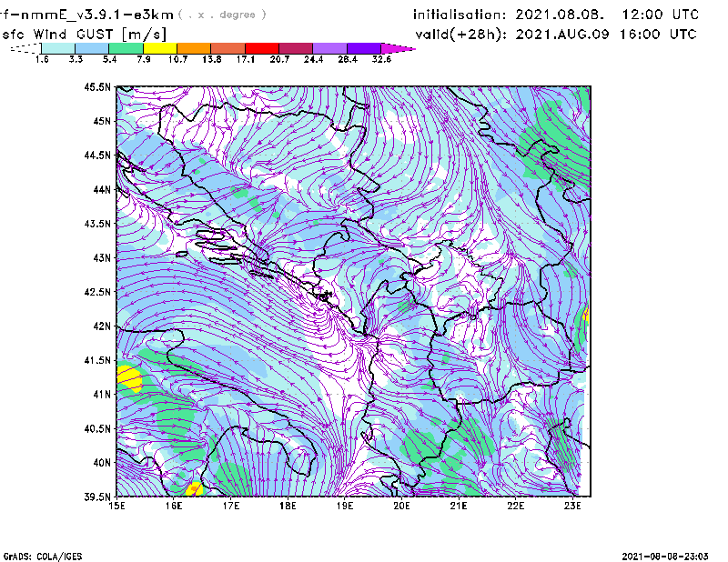Viewport: 728px width, 562px height.
Task: Click the 44N latitude label
Action: click(x=102, y=189)
